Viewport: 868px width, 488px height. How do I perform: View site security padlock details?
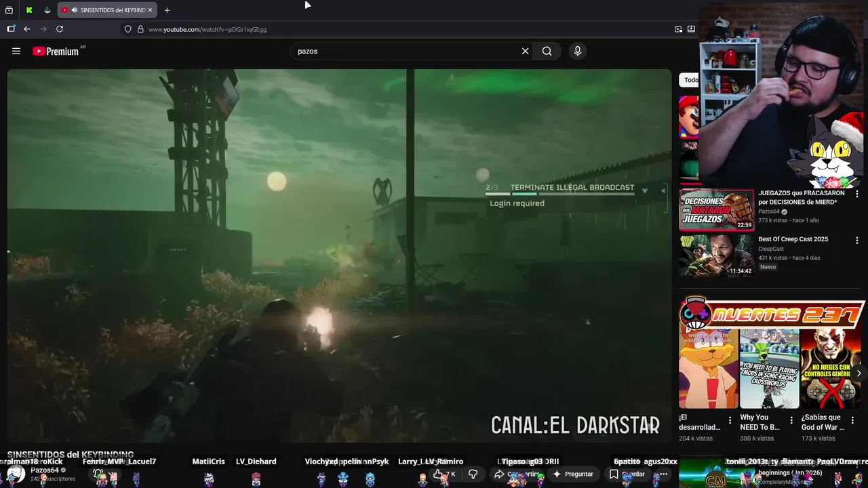click(x=140, y=29)
